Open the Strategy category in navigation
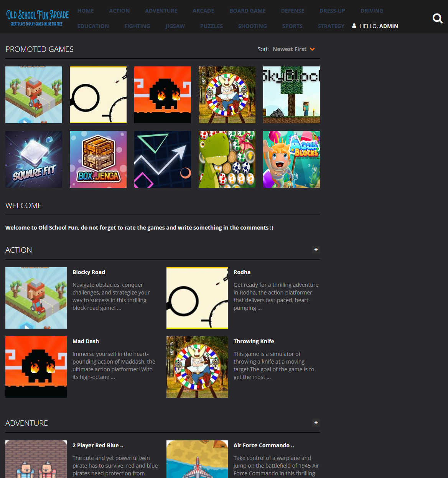Screen dimensions: 448x478 (331, 26)
